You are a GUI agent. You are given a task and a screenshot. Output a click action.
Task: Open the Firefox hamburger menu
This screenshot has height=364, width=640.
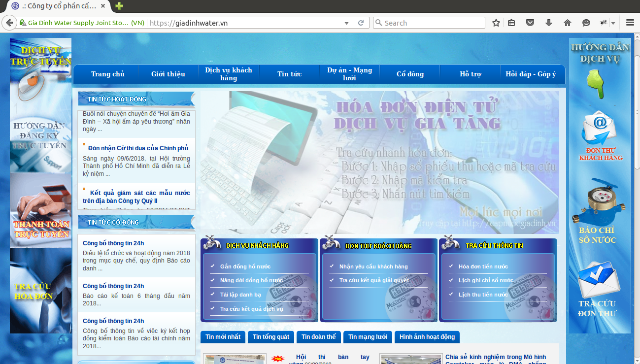[630, 23]
